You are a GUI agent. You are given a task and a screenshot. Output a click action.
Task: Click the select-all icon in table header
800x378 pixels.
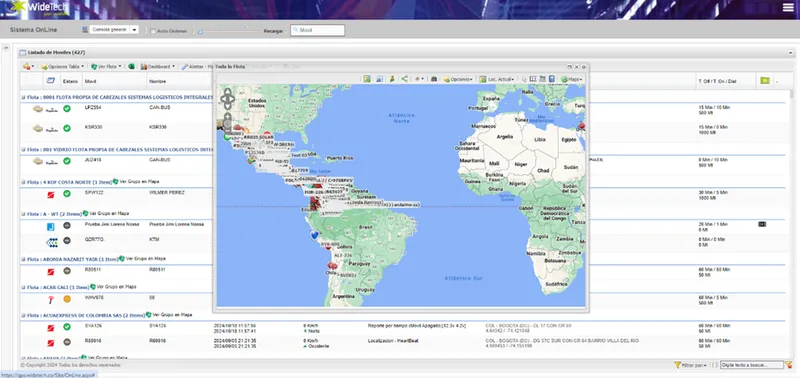coord(50,81)
